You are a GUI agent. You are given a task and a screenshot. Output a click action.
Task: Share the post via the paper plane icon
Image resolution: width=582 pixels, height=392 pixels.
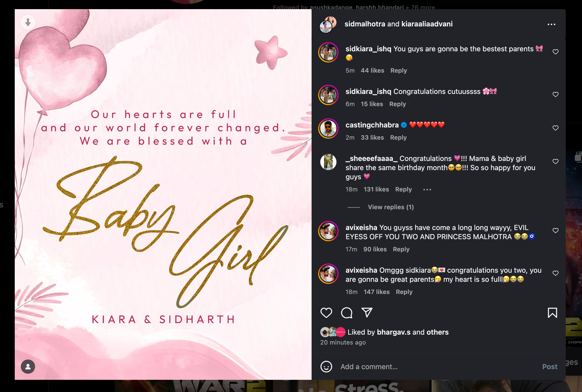367,313
